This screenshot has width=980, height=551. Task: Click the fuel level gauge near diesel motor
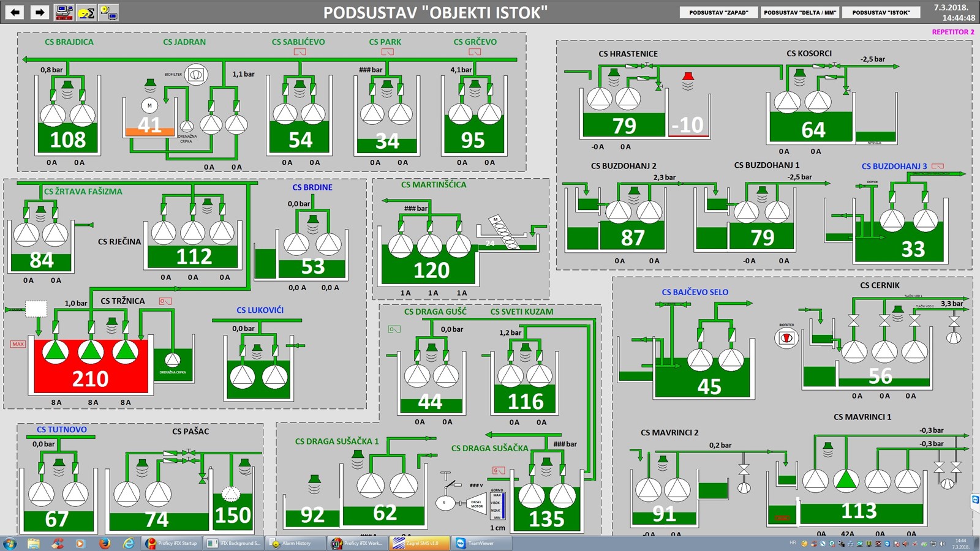tap(497, 505)
